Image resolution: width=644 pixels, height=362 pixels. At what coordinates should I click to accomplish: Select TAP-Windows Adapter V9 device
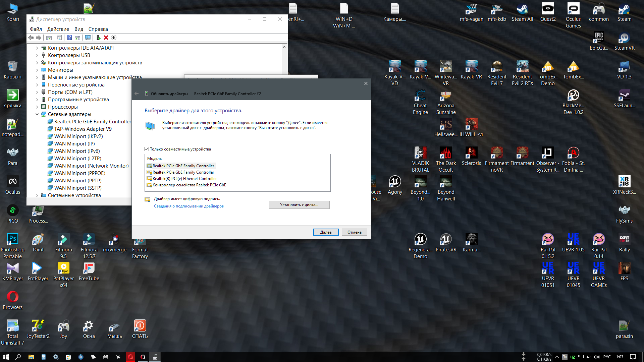click(83, 129)
